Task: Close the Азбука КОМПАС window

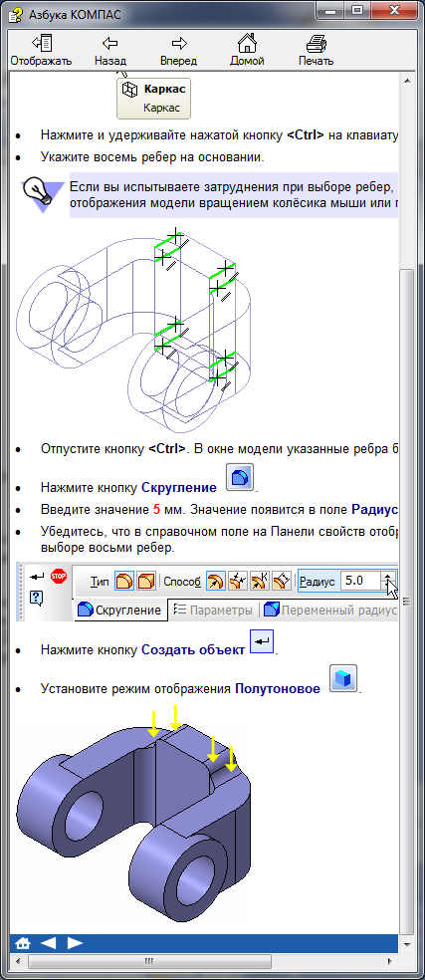Action: (x=396, y=10)
